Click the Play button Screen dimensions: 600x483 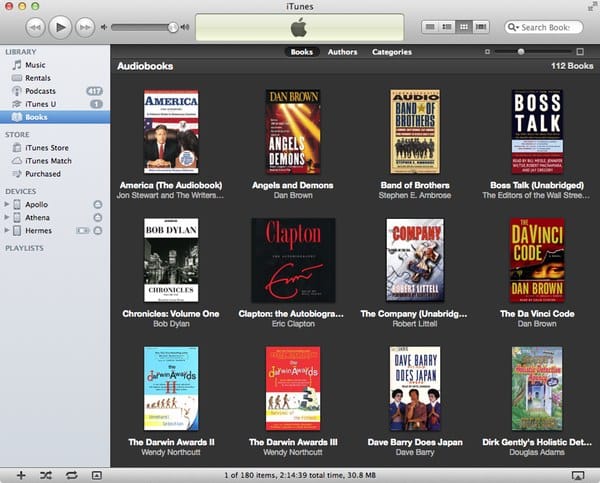[x=60, y=27]
